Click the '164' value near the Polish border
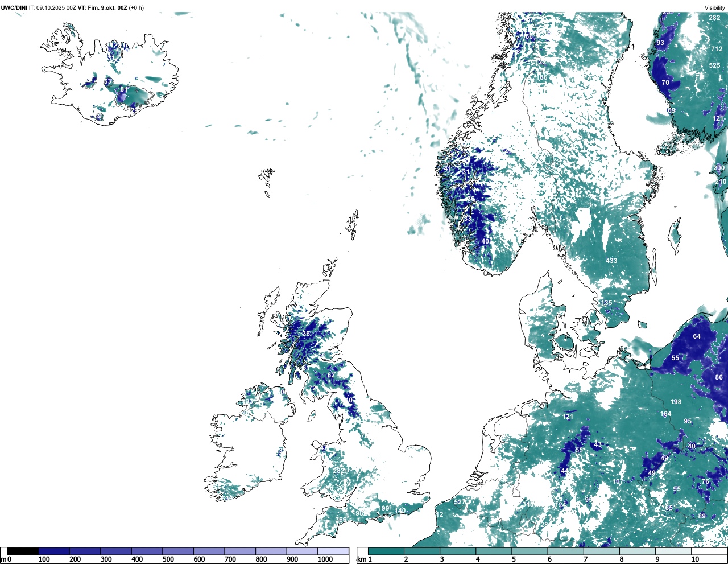Screen dimensions: 728x564 click(x=665, y=414)
